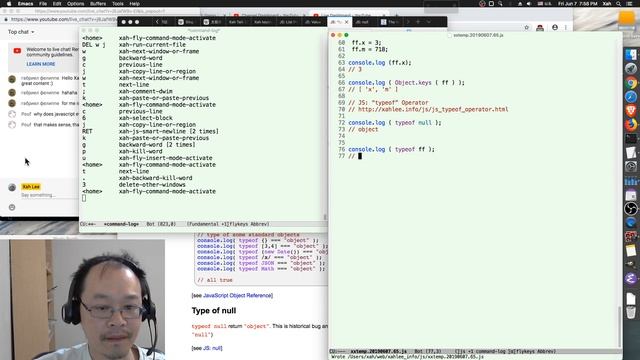Screen dimensions: 640x360
Task: Open yellow Notes app in dock
Action: pyautogui.click(x=631, y=251)
